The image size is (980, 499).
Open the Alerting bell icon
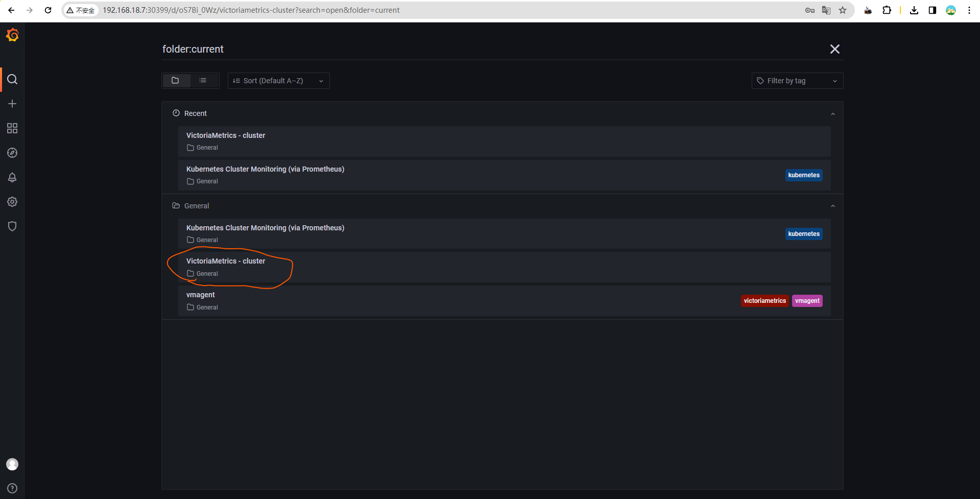click(12, 177)
